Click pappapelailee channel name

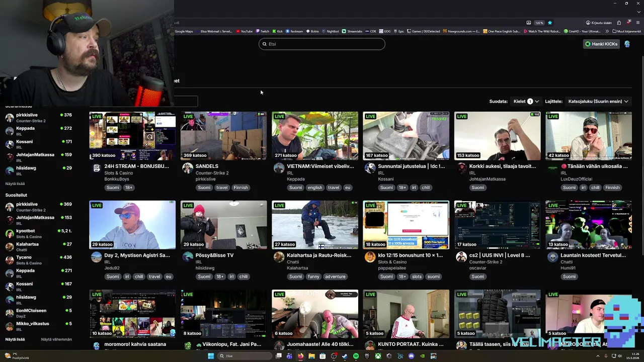[392, 268]
